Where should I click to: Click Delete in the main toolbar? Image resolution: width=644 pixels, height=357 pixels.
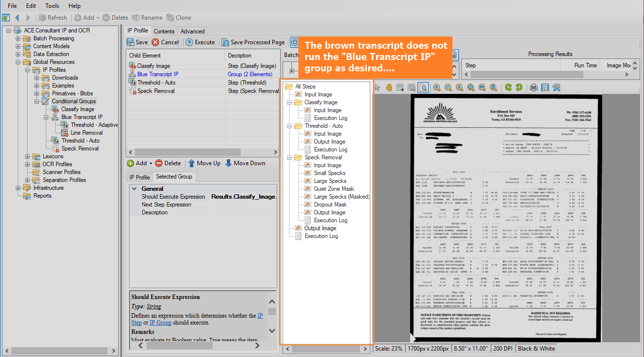point(115,18)
